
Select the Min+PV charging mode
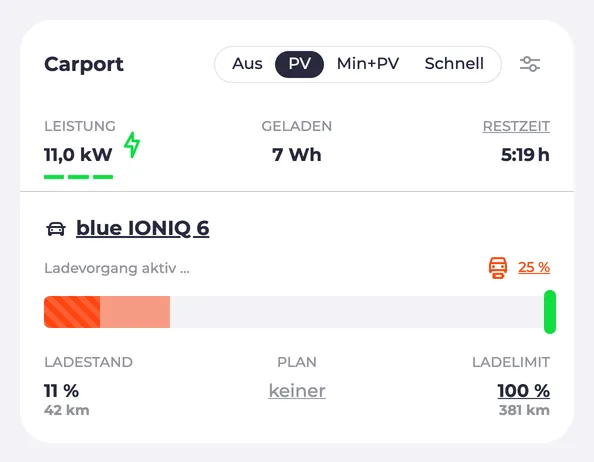coord(368,64)
